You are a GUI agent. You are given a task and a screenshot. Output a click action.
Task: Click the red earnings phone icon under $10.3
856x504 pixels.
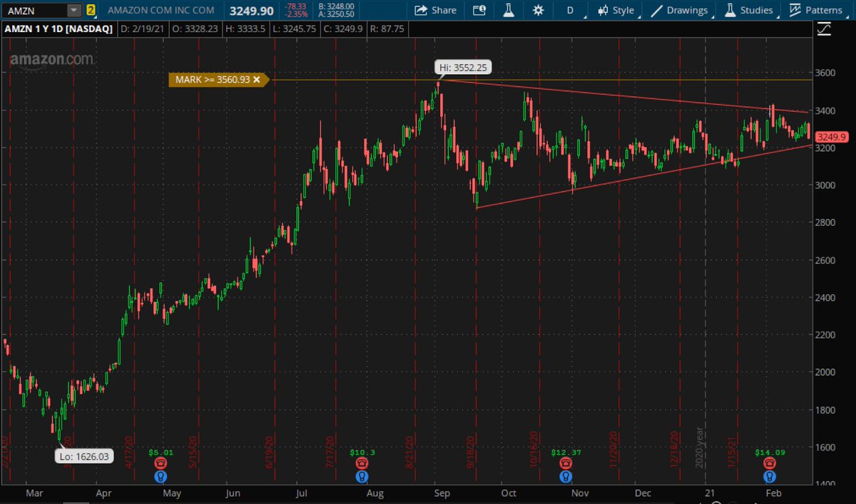(x=362, y=463)
